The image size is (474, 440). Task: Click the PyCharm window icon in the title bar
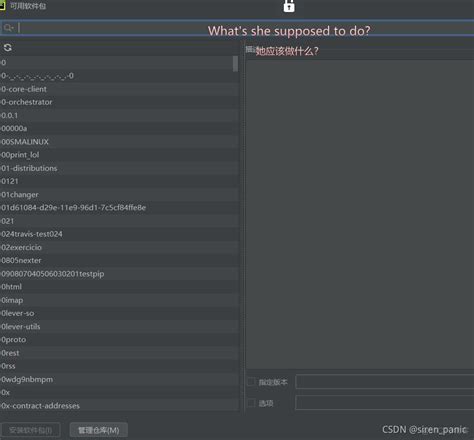click(x=2, y=5)
